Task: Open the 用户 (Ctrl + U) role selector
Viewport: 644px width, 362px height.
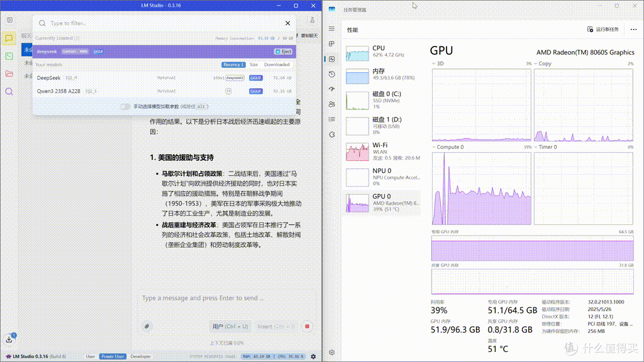Action: point(230,326)
